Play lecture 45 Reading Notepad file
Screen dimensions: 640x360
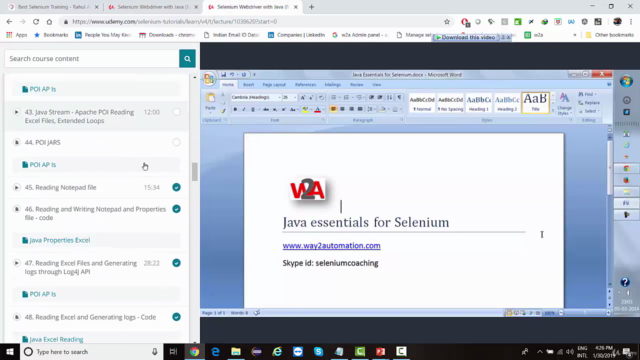click(x=16, y=187)
